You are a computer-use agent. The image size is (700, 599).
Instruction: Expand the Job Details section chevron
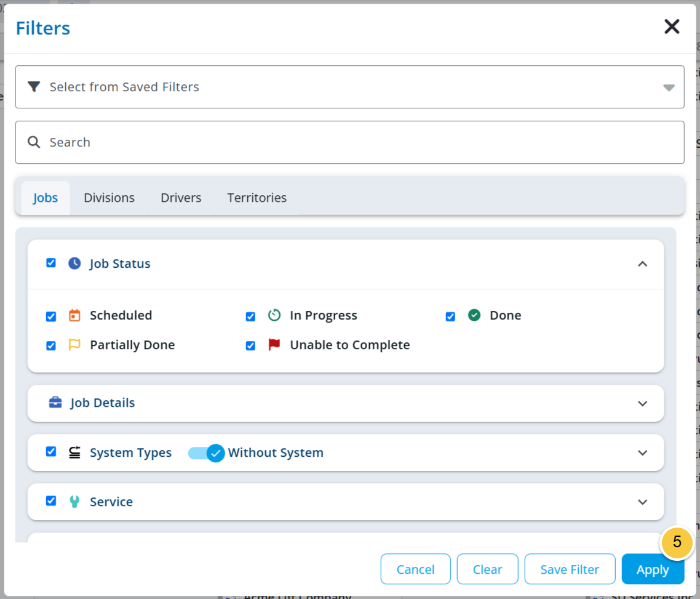point(642,403)
